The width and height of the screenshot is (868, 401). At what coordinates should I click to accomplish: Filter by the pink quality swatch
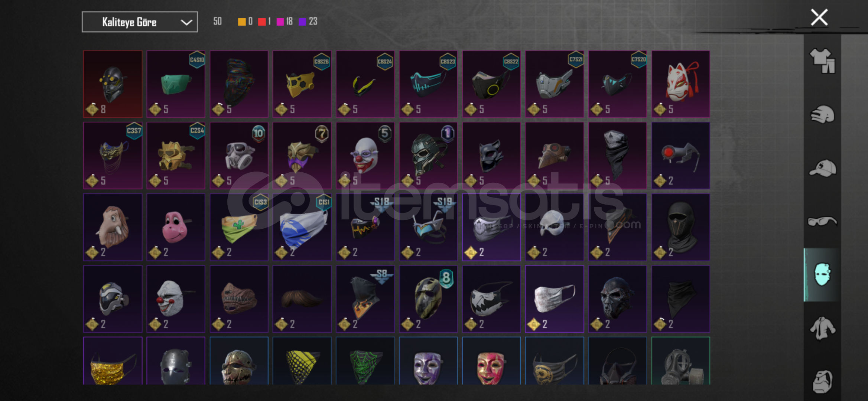(x=280, y=22)
